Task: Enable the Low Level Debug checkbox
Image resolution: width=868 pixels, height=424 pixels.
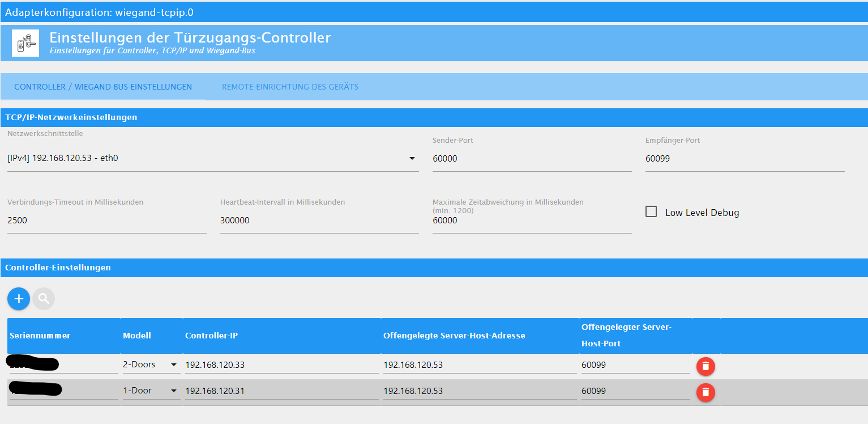Action: point(651,212)
